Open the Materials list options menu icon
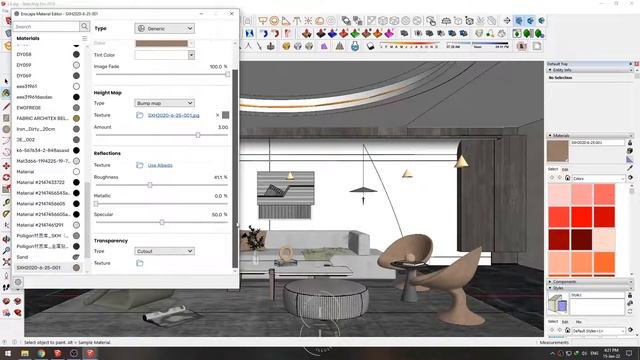 (84, 38)
